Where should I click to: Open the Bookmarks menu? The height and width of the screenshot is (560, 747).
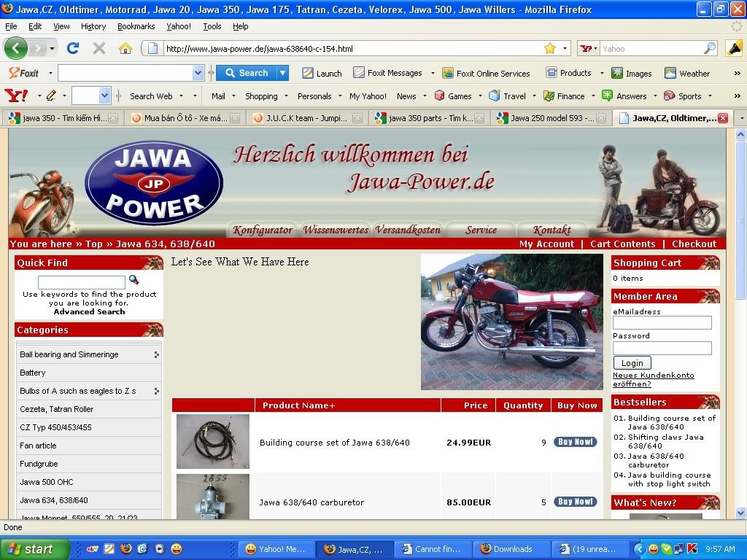click(136, 26)
